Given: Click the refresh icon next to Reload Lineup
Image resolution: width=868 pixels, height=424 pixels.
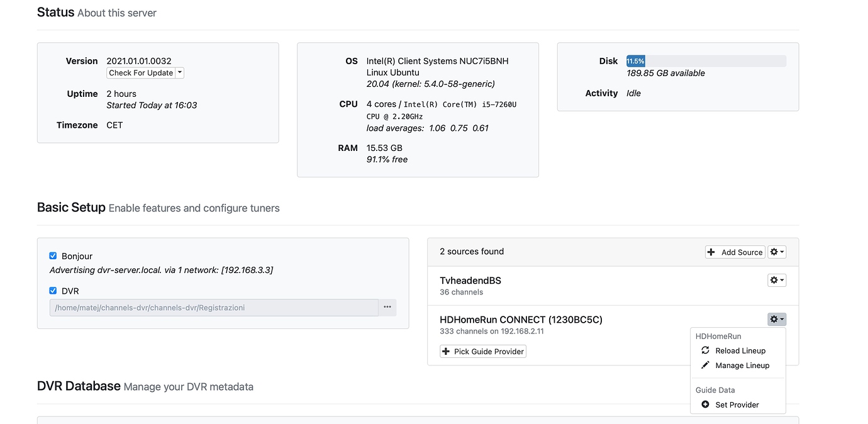Looking at the screenshot, I should click(705, 350).
